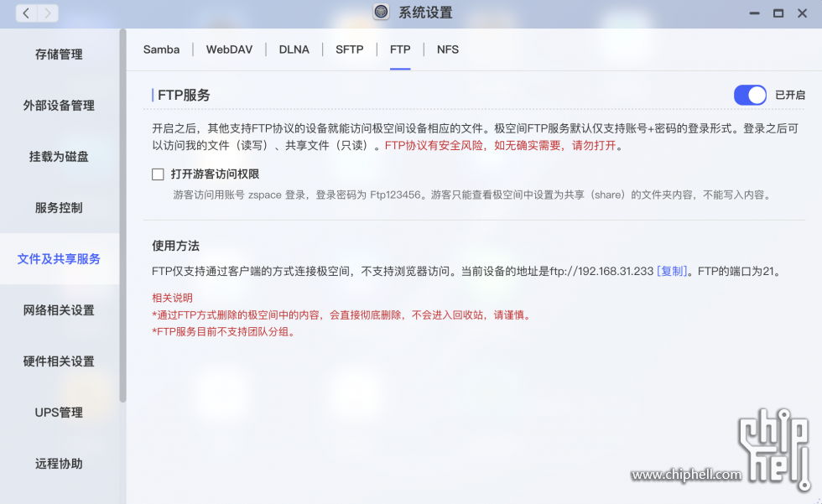Viewport: 822px width, 504px height.
Task: Click the *FTP服务目前不支持团队分组 note
Action: (x=223, y=332)
